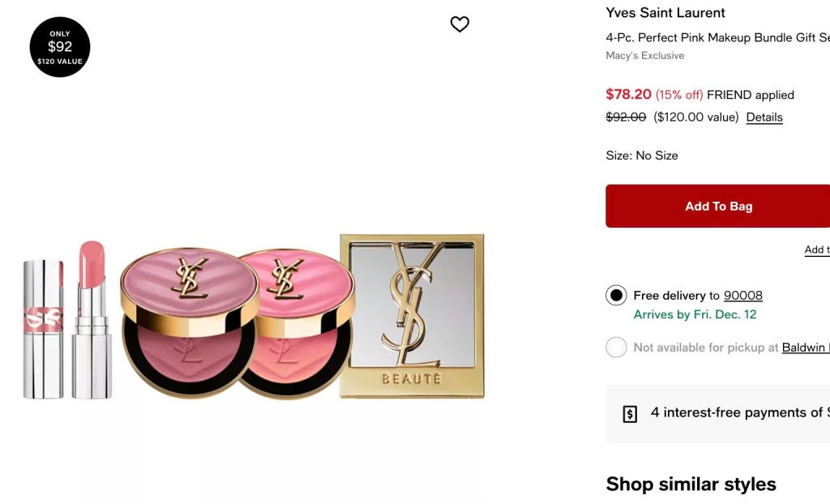This screenshot has height=504, width=830.
Task: Click the dollar sign payment icon
Action: pyautogui.click(x=630, y=414)
